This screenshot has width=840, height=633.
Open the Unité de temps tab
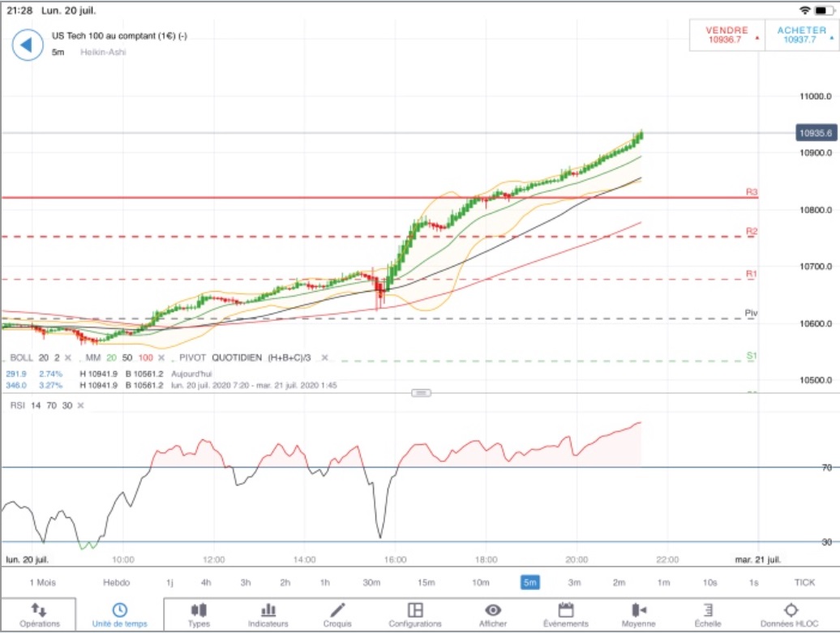point(119,614)
